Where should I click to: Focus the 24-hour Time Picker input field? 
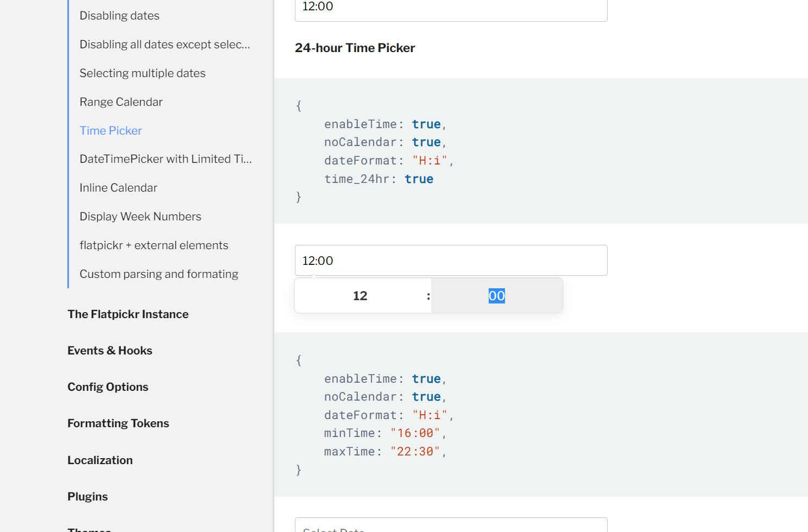pyautogui.click(x=451, y=260)
